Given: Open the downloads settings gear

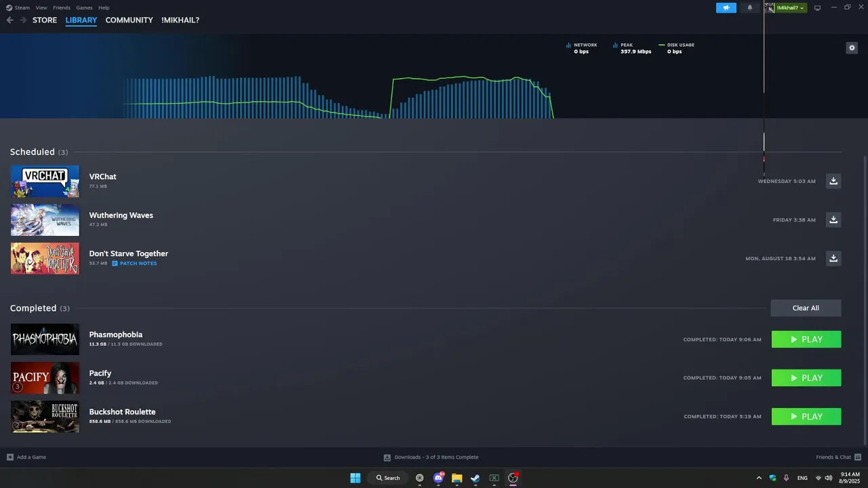Looking at the screenshot, I should pos(852,48).
